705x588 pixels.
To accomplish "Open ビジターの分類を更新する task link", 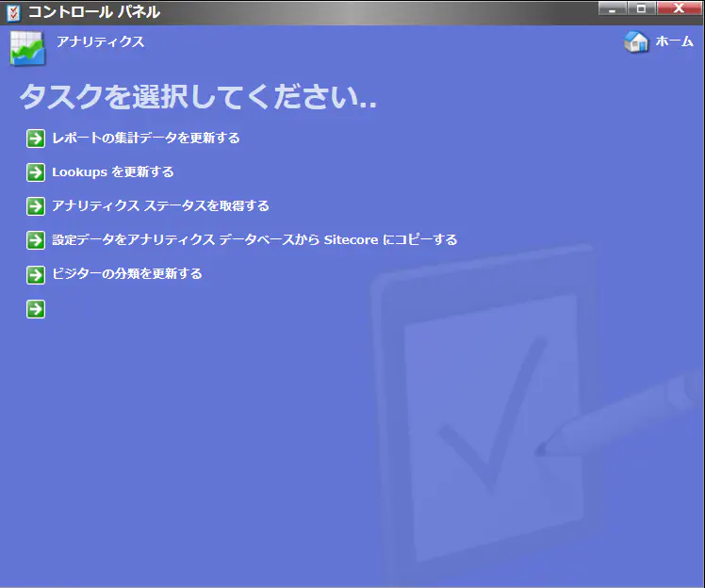I will (127, 273).
